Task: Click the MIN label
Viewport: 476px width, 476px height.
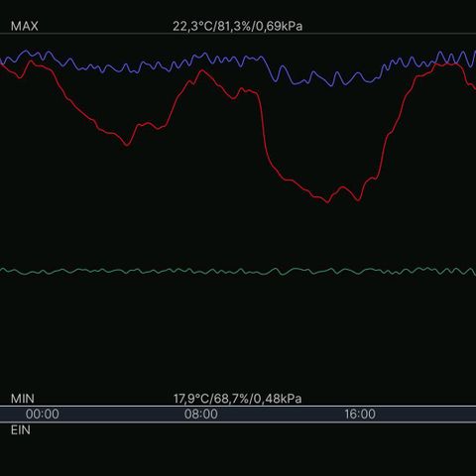Action: [x=23, y=399]
